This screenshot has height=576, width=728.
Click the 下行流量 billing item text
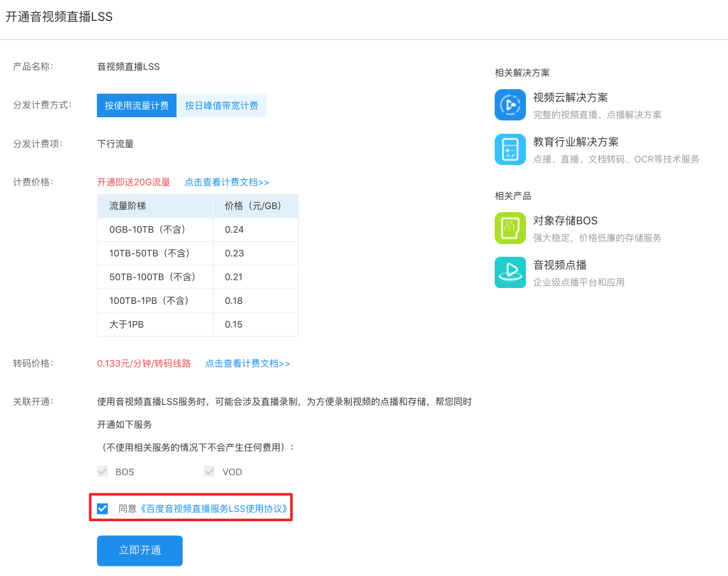(115, 144)
